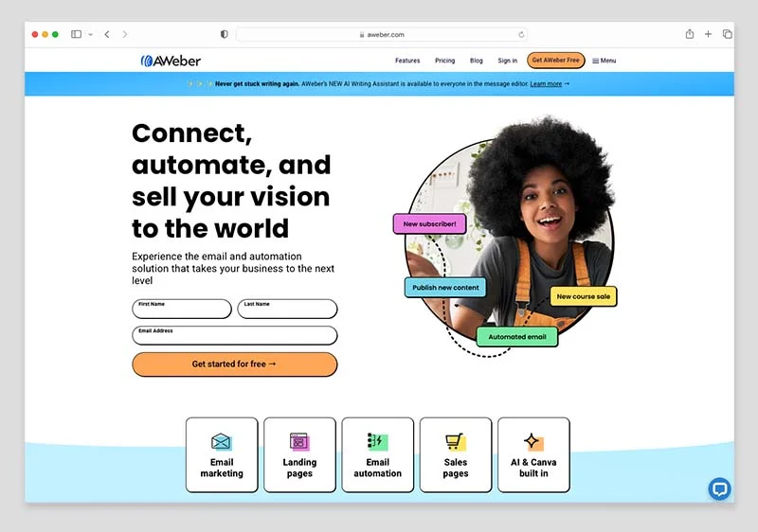
Task: Click the Experience the email and automation paragraph
Action: [x=233, y=269]
